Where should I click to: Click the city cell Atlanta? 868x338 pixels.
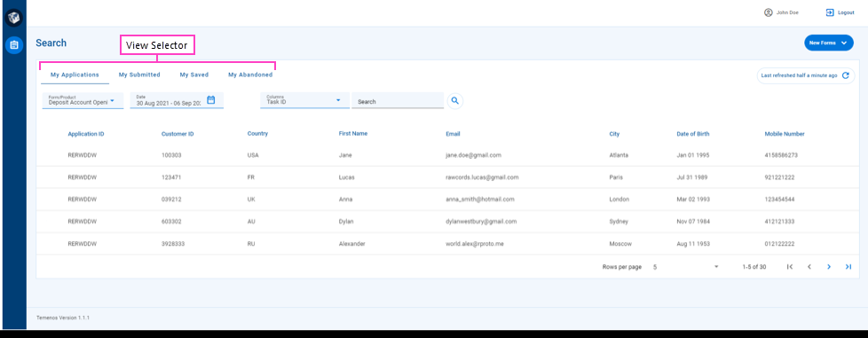point(619,155)
